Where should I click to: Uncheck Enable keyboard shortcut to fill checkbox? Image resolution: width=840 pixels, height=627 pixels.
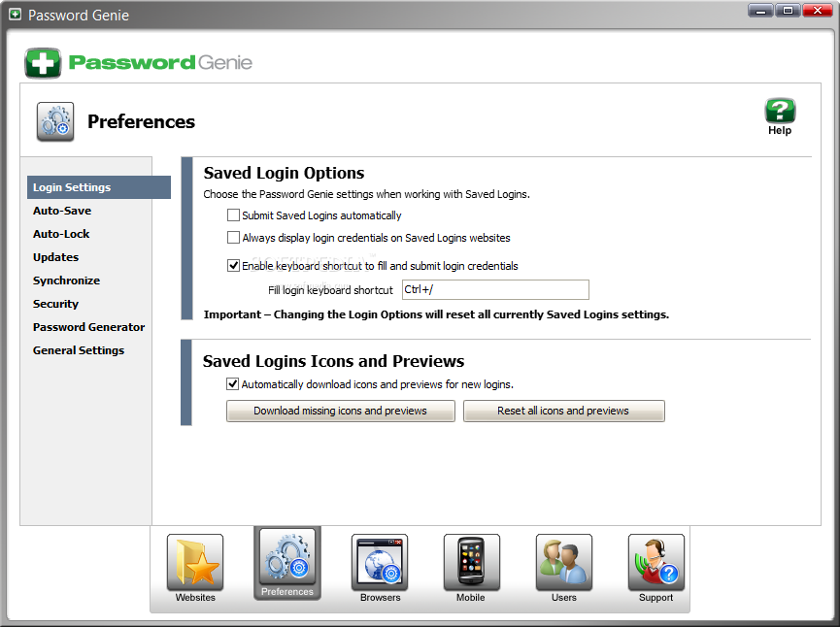click(x=233, y=266)
